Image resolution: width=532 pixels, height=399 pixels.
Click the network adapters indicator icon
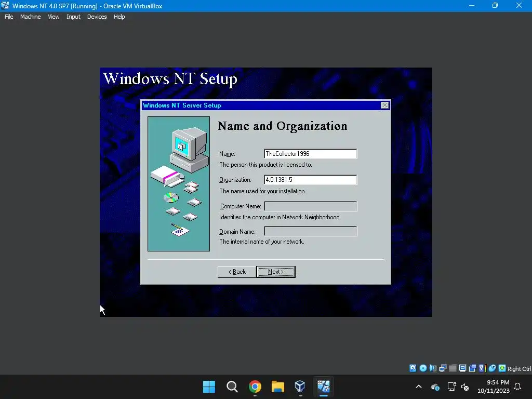click(443, 368)
